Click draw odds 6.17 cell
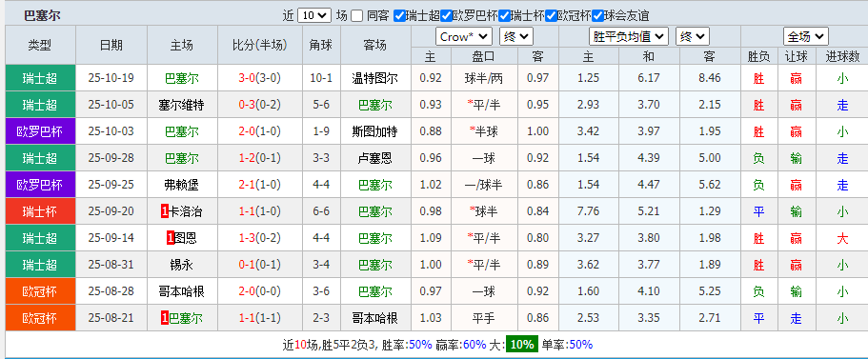 pos(649,78)
